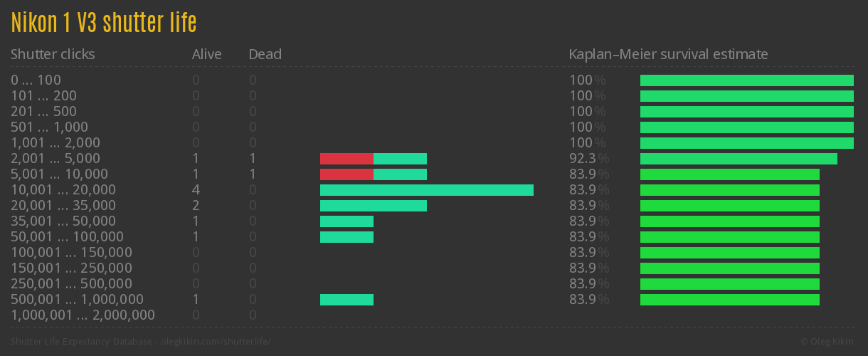
Task: Select the teal bar for 20,001 … 35,000
Action: click(x=374, y=206)
